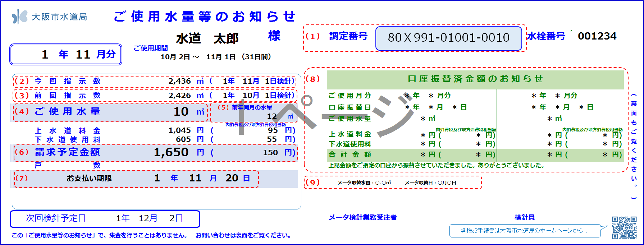644x245 pixels.
Task: Click the 水栓番号 value 001234
Action: tap(597, 36)
